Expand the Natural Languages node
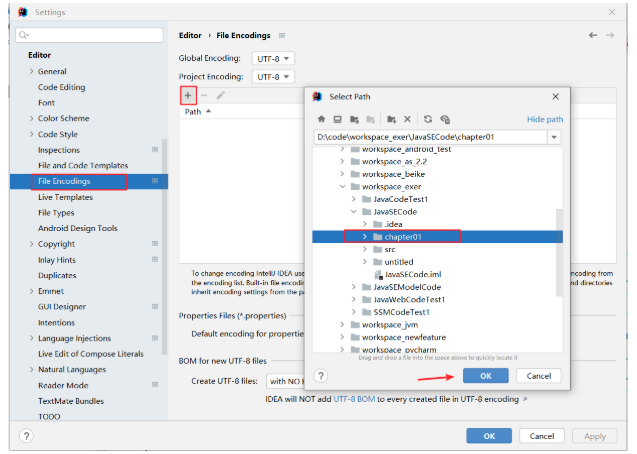 coord(31,369)
